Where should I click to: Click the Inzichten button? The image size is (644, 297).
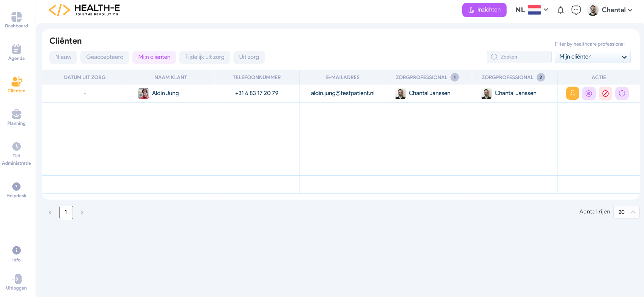click(484, 10)
